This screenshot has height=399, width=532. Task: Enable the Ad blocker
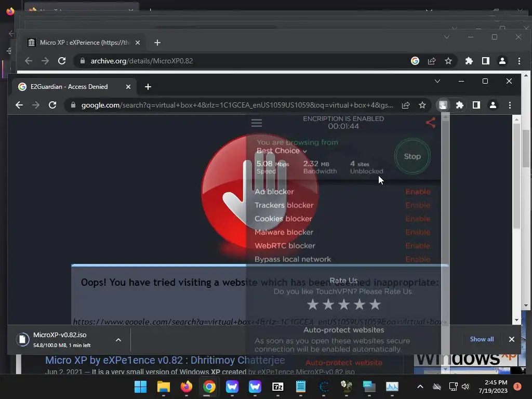click(x=418, y=192)
